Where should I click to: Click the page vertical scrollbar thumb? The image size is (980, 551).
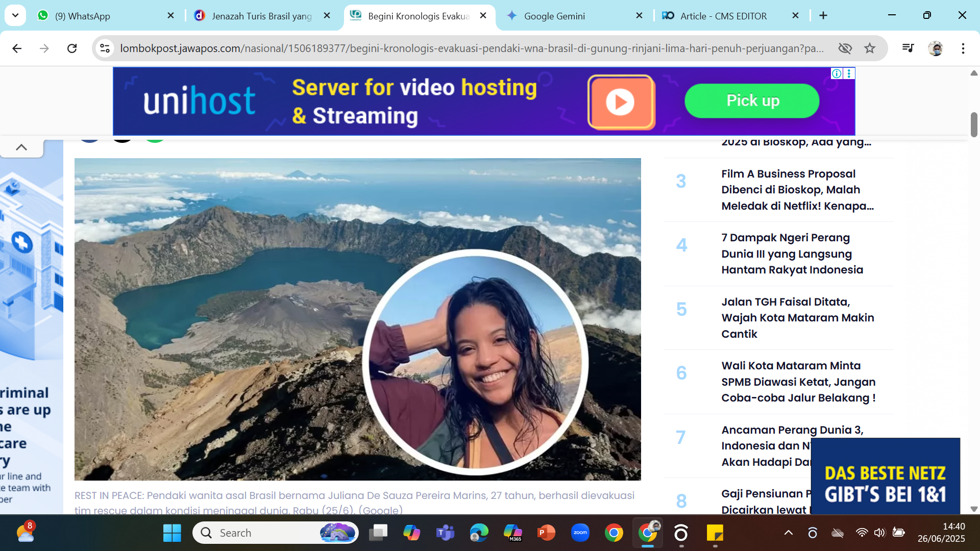pos(974,124)
